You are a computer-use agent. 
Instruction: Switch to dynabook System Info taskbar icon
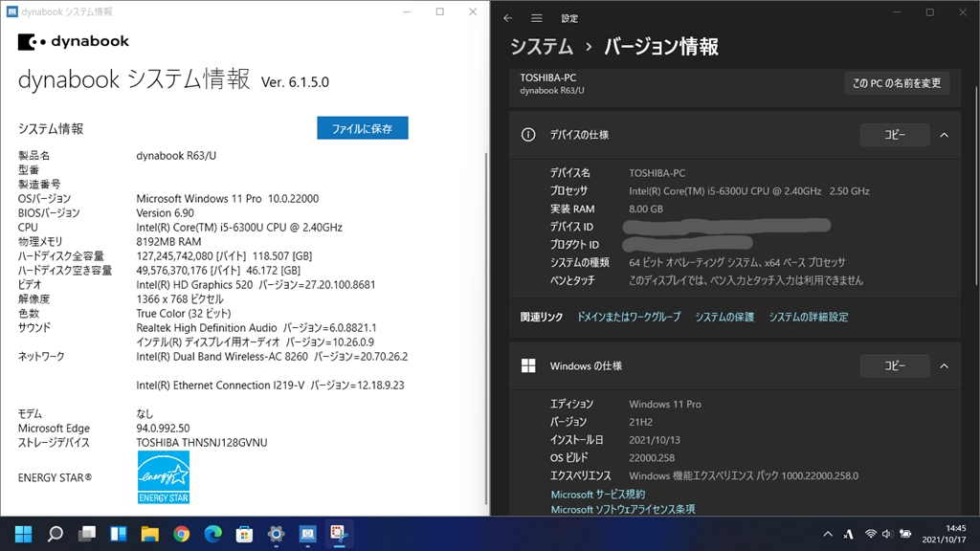307,534
